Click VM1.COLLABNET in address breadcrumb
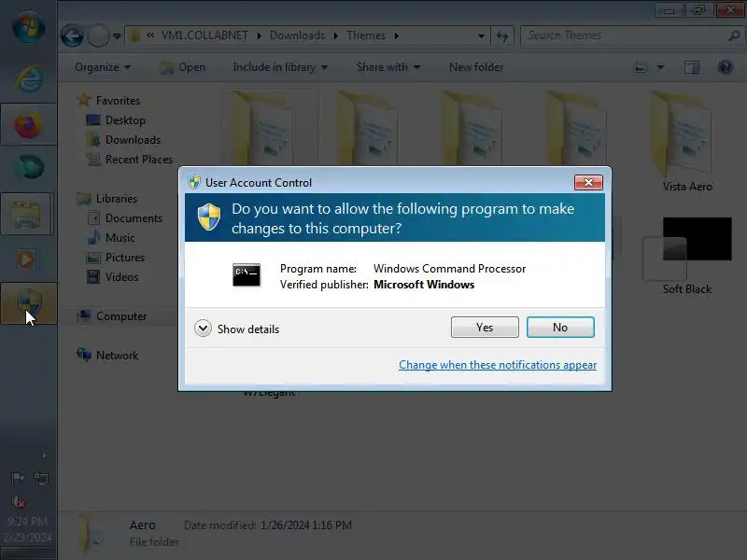Image resolution: width=747 pixels, height=560 pixels. [x=204, y=35]
